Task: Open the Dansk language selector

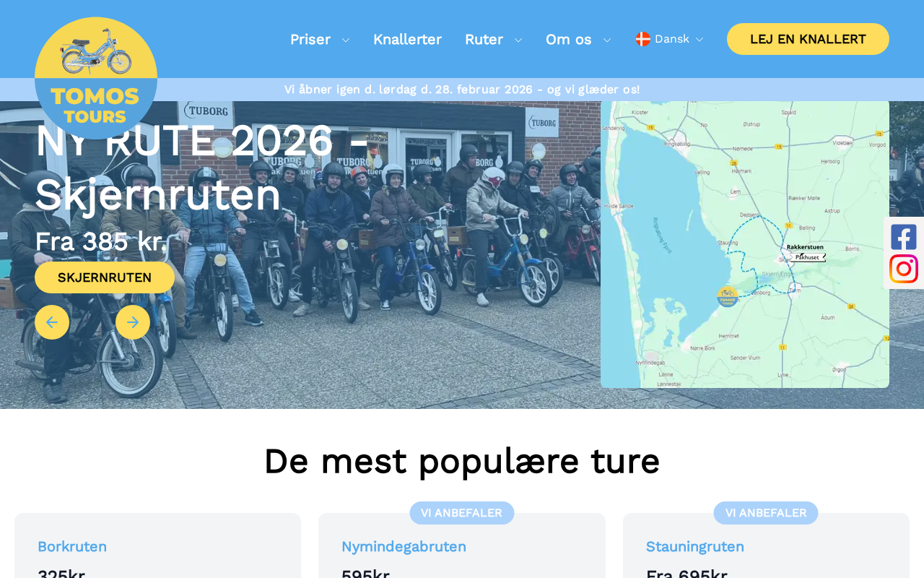Action: [670, 39]
